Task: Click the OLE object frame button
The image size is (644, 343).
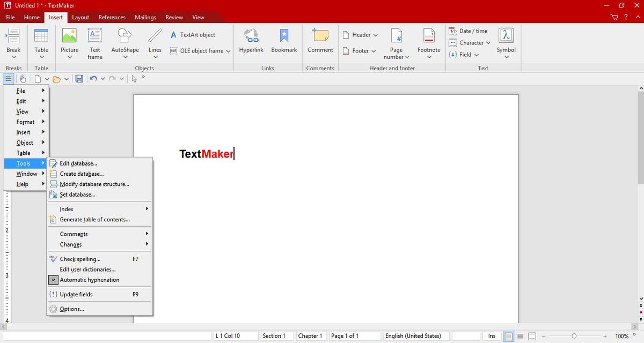Action: [200, 51]
